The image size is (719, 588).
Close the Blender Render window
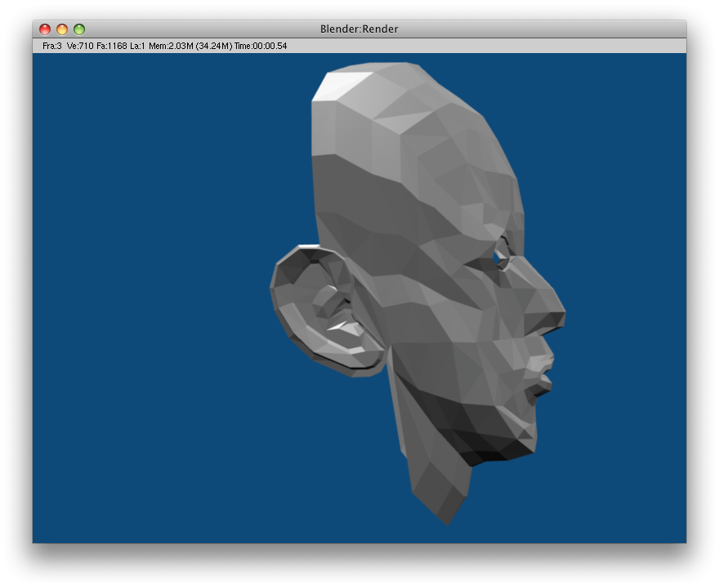[45, 29]
